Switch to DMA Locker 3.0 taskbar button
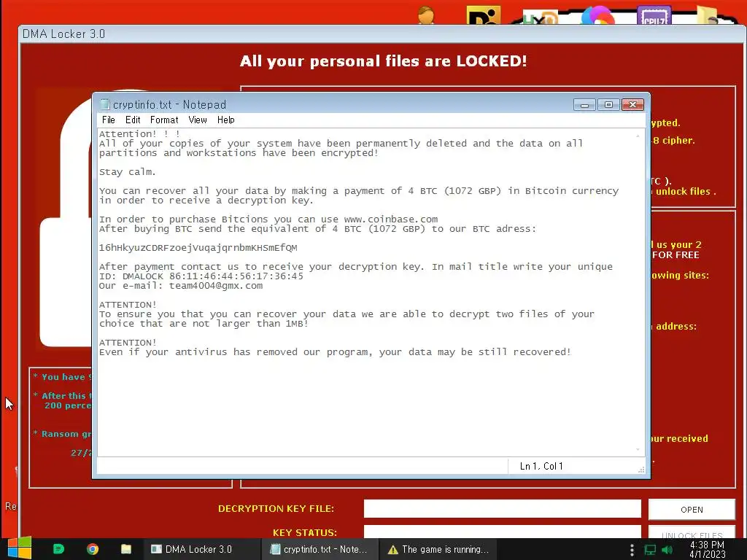Viewport: 747px width, 560px height. pos(202,549)
